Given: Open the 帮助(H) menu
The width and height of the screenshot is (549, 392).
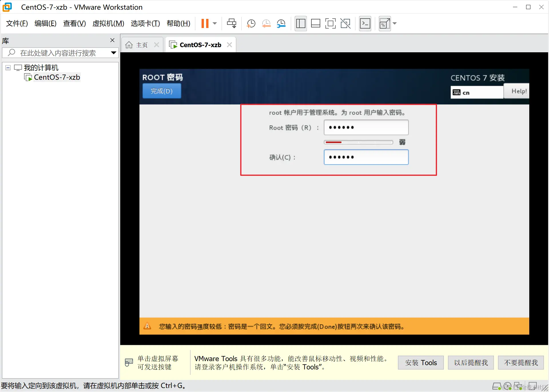Looking at the screenshot, I should click(178, 23).
